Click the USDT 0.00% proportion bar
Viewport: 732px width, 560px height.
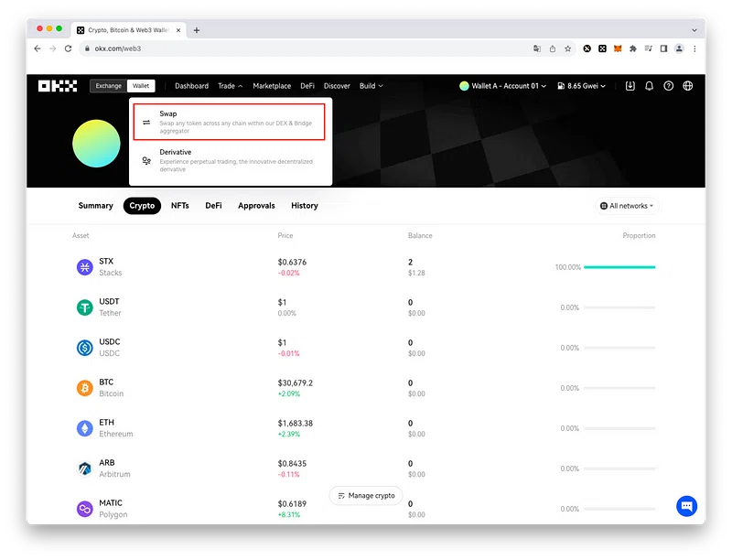point(619,307)
